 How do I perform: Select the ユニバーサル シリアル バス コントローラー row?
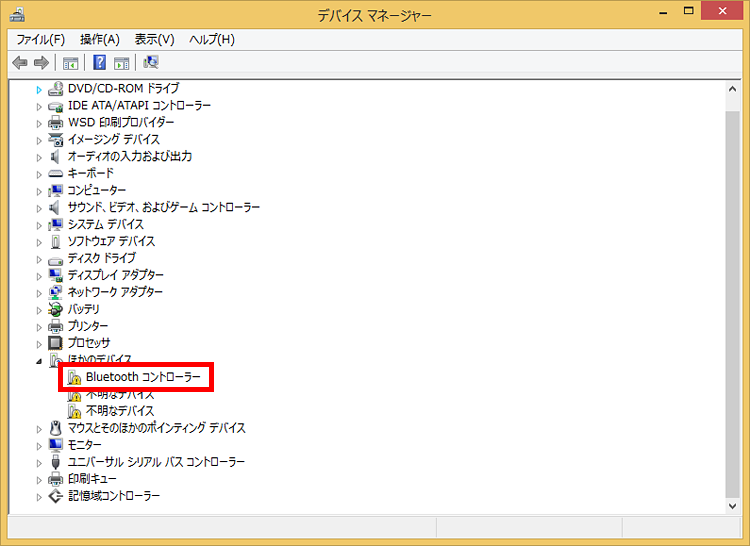tap(156, 462)
